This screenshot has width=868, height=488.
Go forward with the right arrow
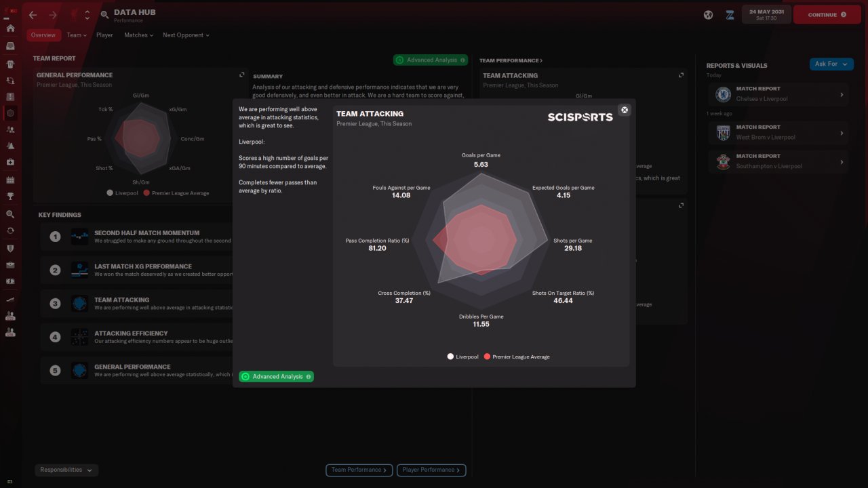point(53,15)
